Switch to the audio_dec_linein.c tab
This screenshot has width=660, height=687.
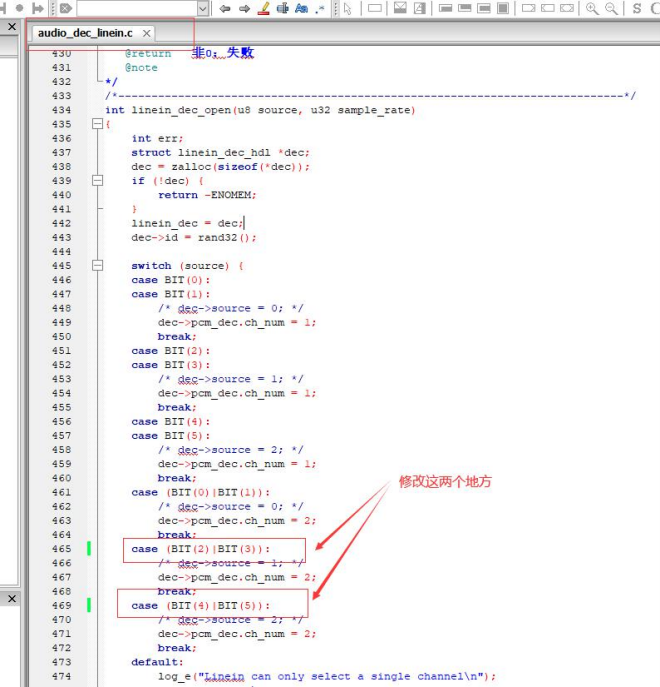[x=85, y=33]
